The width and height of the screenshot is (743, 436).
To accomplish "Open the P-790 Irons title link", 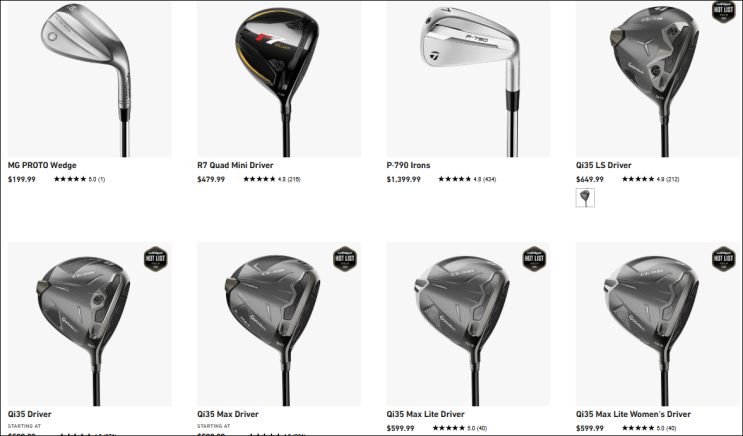I will (408, 165).
